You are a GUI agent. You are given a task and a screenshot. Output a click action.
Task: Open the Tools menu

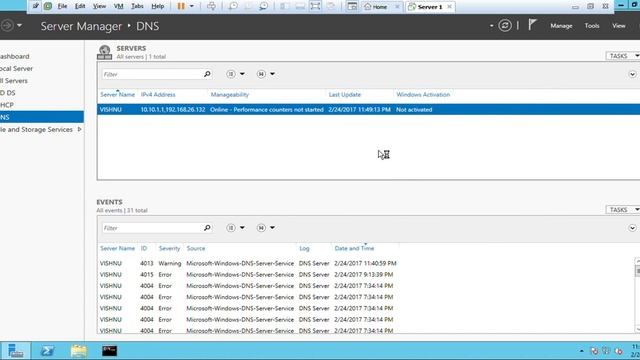click(592, 26)
